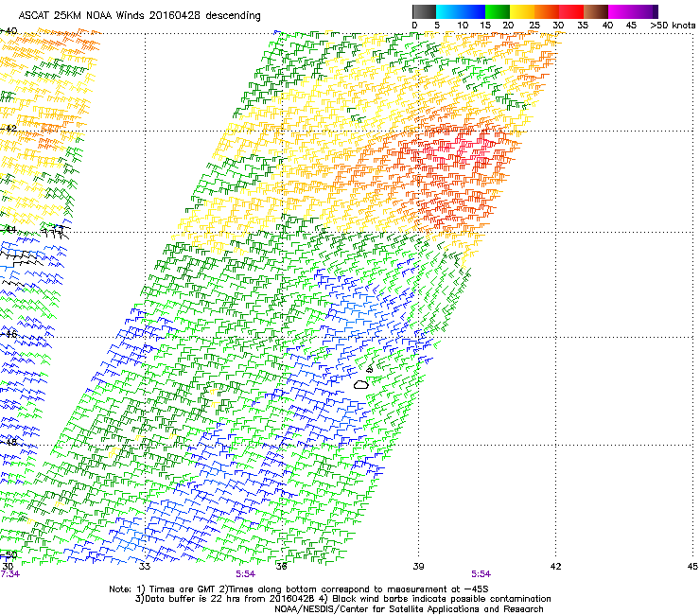
Task: Click the longitude label 45
Action: (692, 567)
